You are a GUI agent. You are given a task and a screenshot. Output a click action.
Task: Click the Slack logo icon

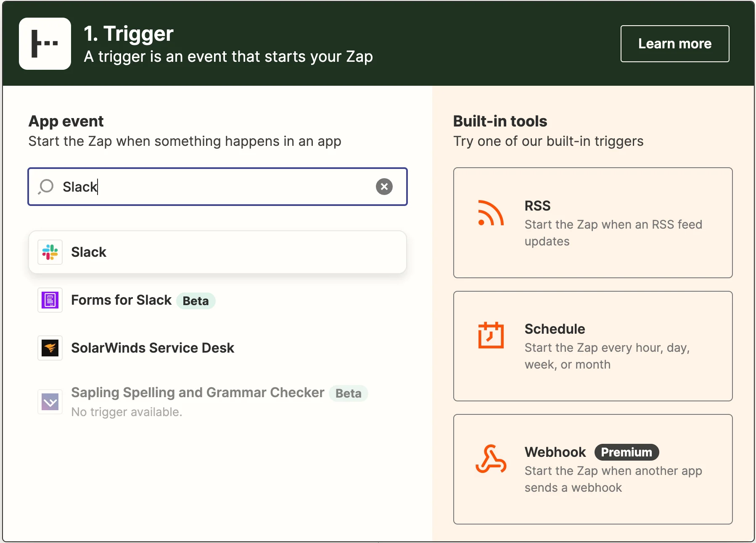point(50,252)
